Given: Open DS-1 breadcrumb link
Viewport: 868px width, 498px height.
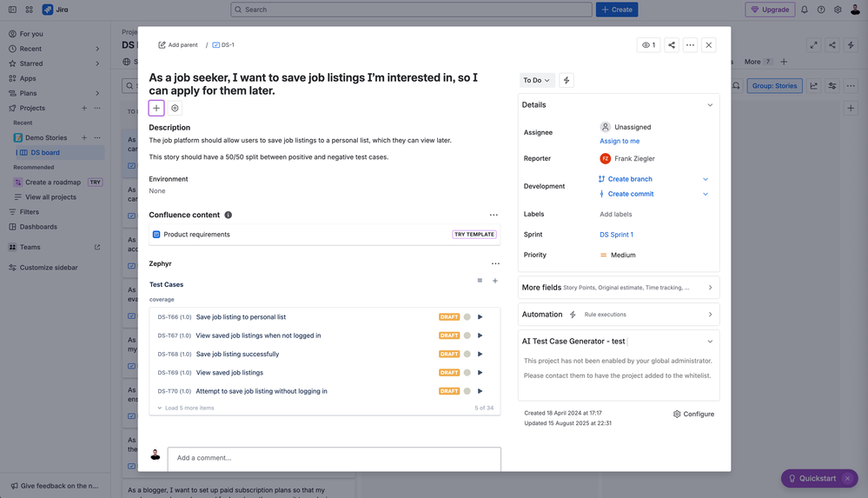Looking at the screenshot, I should pos(223,45).
